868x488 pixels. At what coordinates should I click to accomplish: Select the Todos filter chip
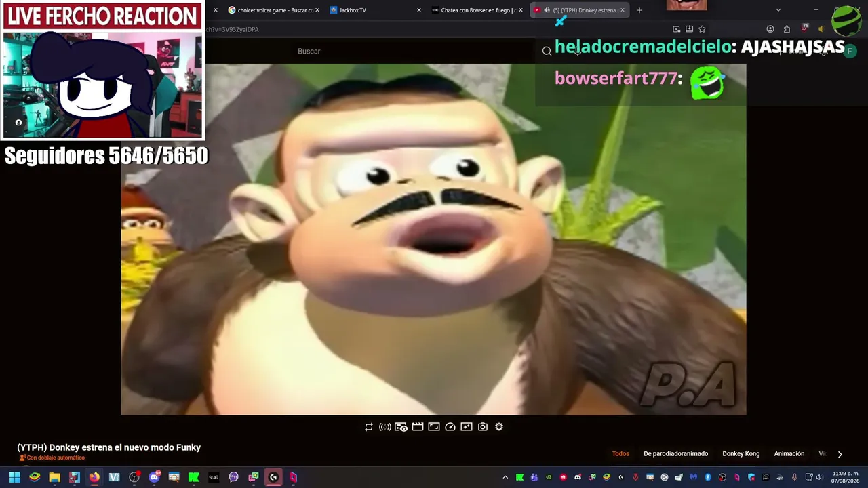[x=620, y=454]
